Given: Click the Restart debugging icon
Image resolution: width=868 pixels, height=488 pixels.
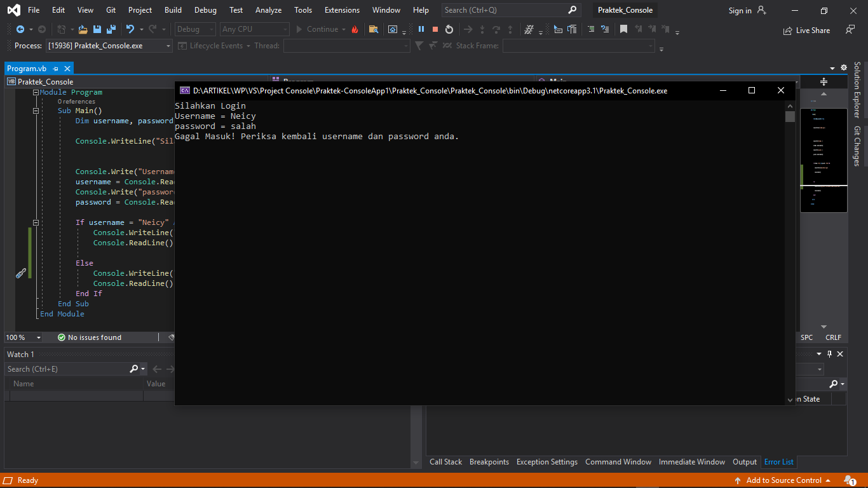Looking at the screenshot, I should (449, 29).
